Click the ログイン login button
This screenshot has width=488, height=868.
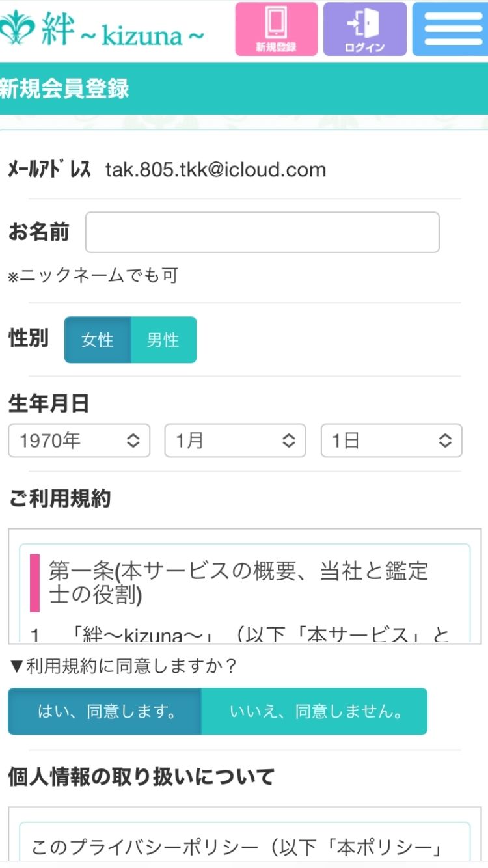tap(364, 29)
